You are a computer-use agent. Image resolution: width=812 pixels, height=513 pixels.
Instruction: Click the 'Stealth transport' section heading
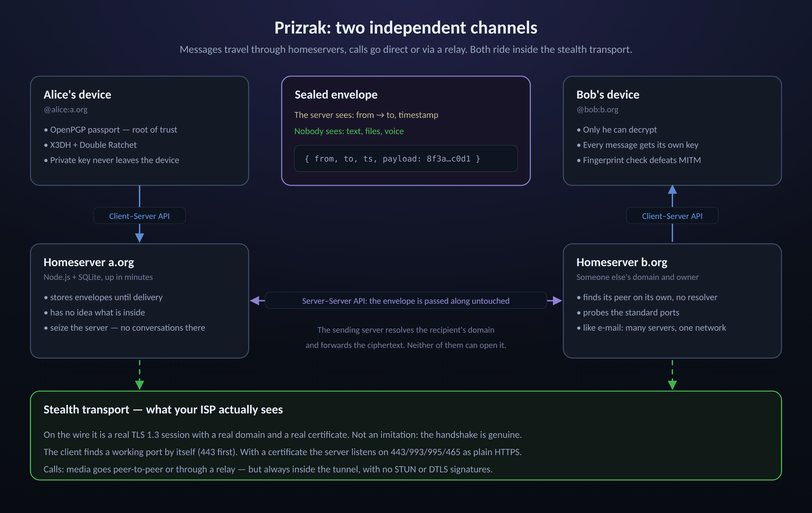pos(163,410)
